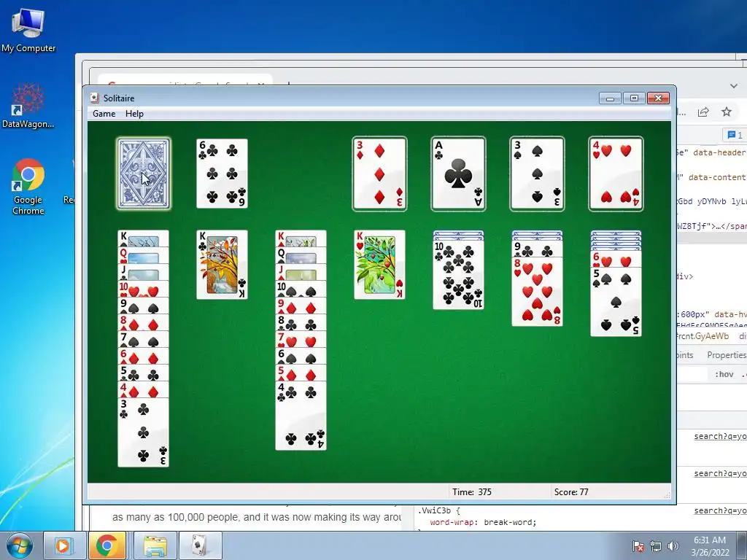This screenshot has width=747, height=560.
Task: Open the Google Chrome desktop shortcut
Action: (x=28, y=187)
